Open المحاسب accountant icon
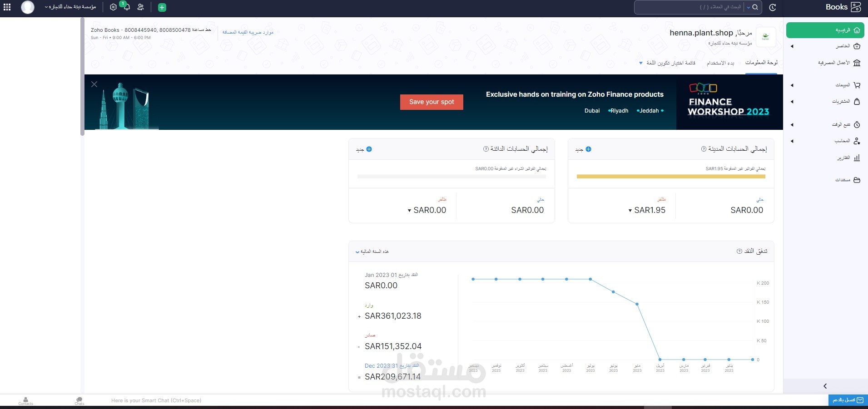This screenshot has height=409, width=868. click(x=857, y=141)
